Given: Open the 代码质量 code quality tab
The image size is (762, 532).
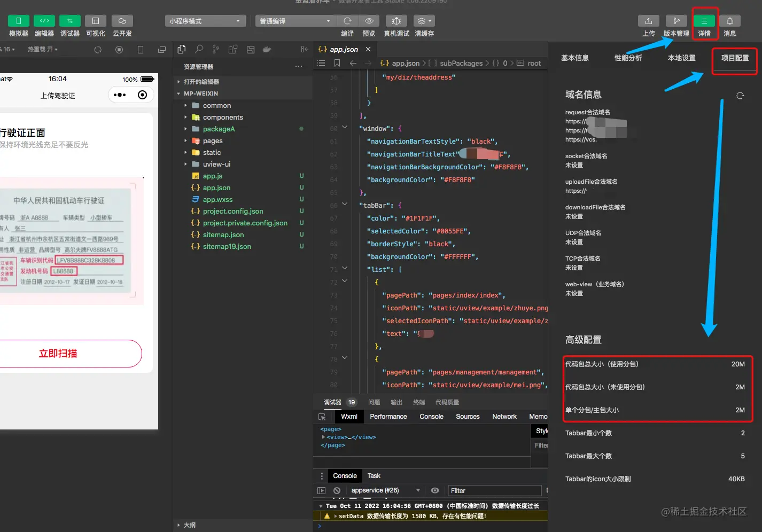Looking at the screenshot, I should tap(447, 402).
